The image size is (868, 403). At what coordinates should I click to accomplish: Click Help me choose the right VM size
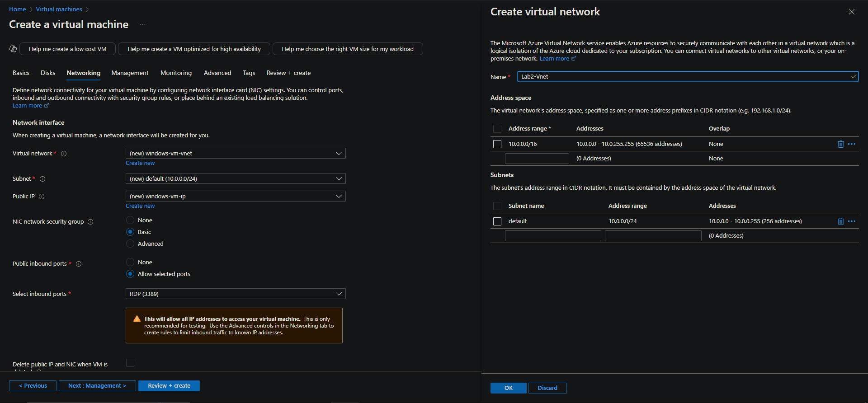pos(348,49)
